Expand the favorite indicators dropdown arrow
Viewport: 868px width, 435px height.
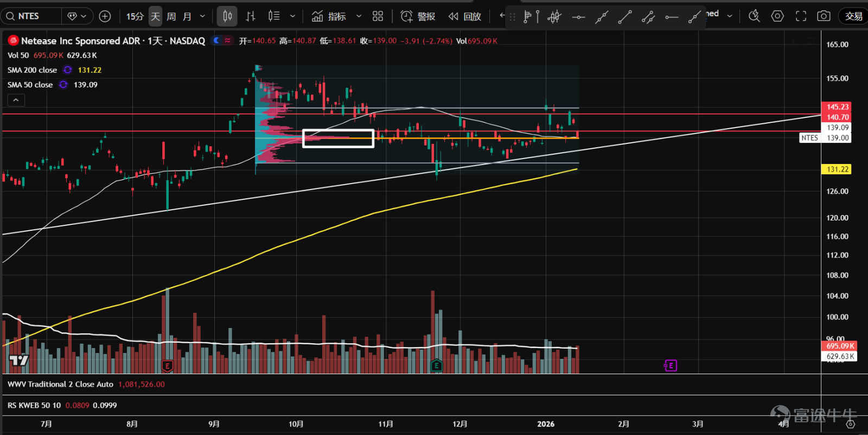tap(359, 16)
